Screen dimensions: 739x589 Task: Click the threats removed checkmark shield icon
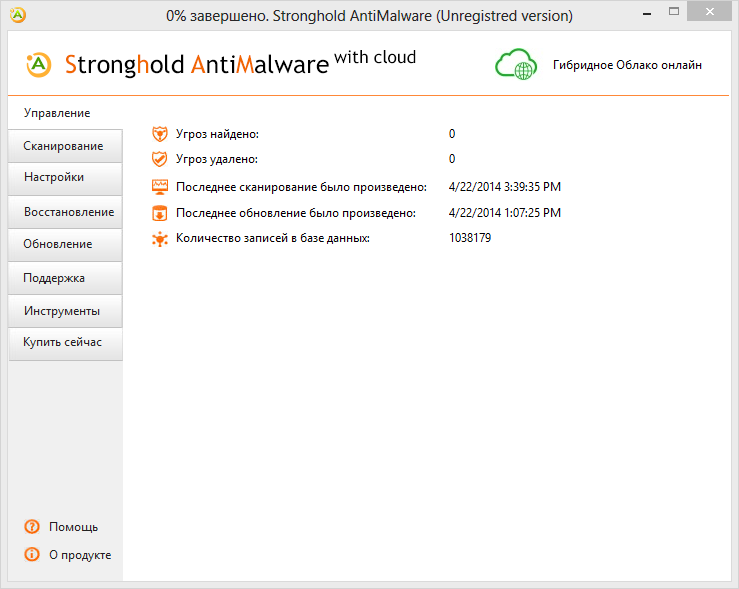tap(159, 159)
